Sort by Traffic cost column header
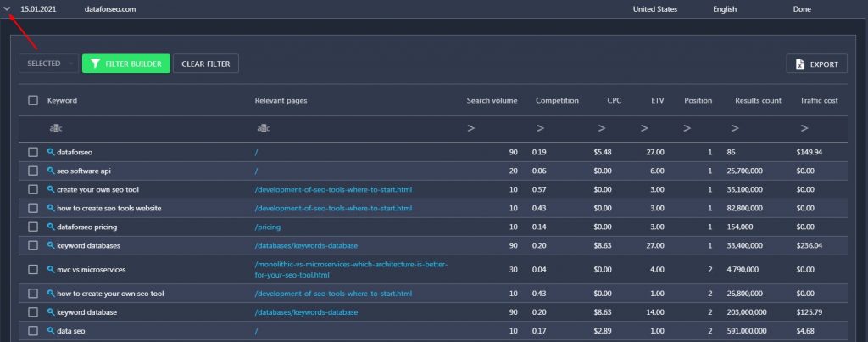 (819, 100)
